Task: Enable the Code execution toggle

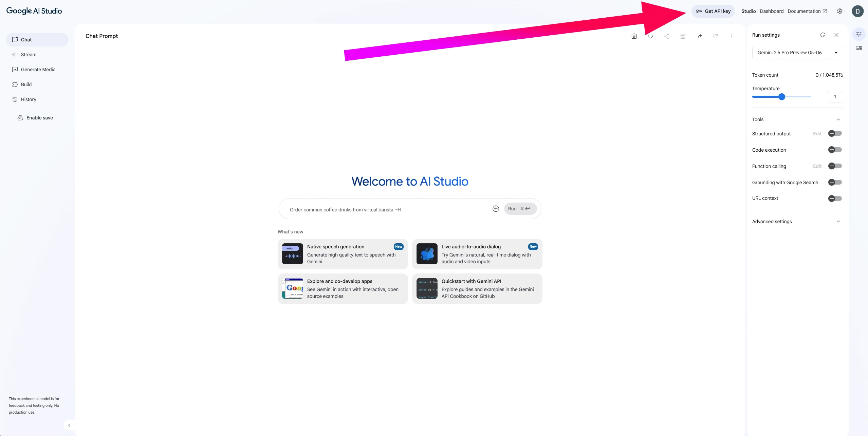Action: pos(835,150)
